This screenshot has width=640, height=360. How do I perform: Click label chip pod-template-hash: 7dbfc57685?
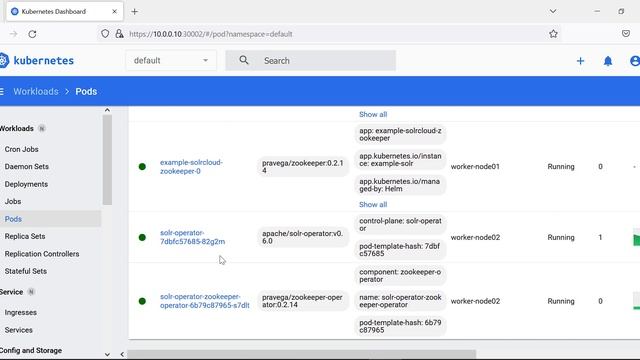pos(400,250)
